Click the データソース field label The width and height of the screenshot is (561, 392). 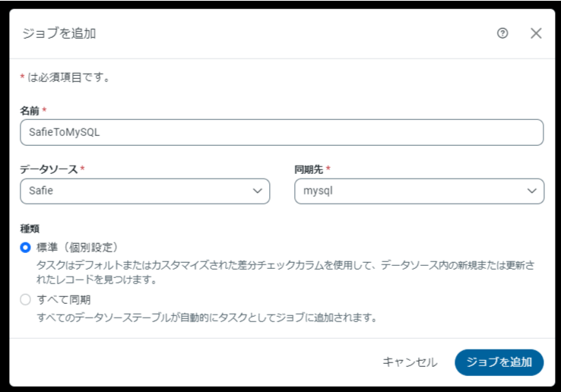click(x=49, y=169)
